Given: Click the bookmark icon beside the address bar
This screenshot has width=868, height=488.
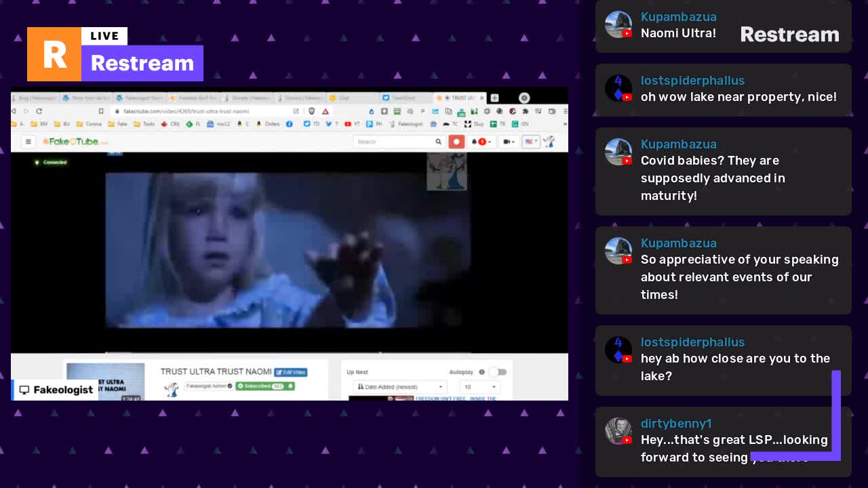Looking at the screenshot, I should tap(101, 111).
